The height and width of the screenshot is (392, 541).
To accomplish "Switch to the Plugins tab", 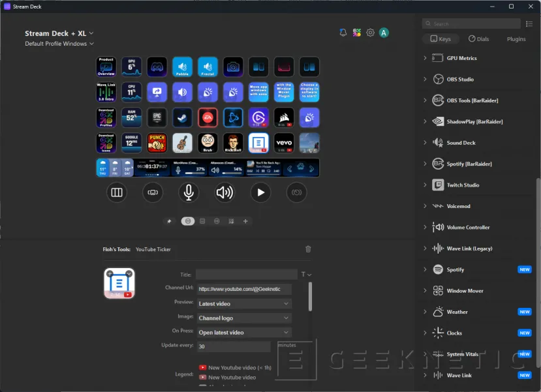I will [516, 38].
